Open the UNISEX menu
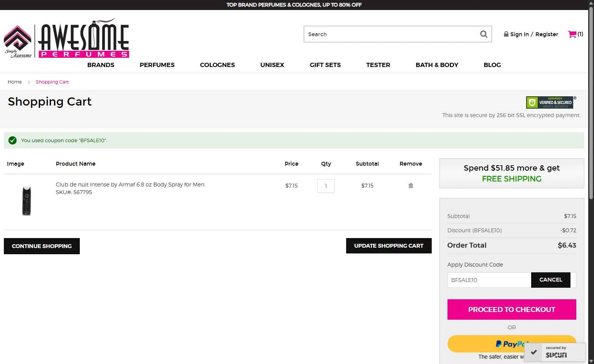Viewport: 594px width, 364px height. coord(272,65)
